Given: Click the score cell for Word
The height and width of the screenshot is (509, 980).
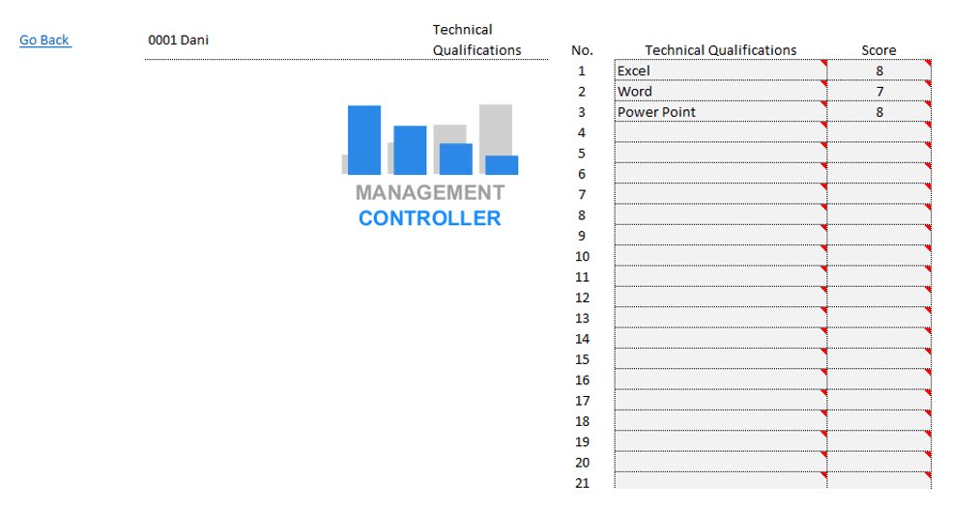Looking at the screenshot, I should (879, 92).
